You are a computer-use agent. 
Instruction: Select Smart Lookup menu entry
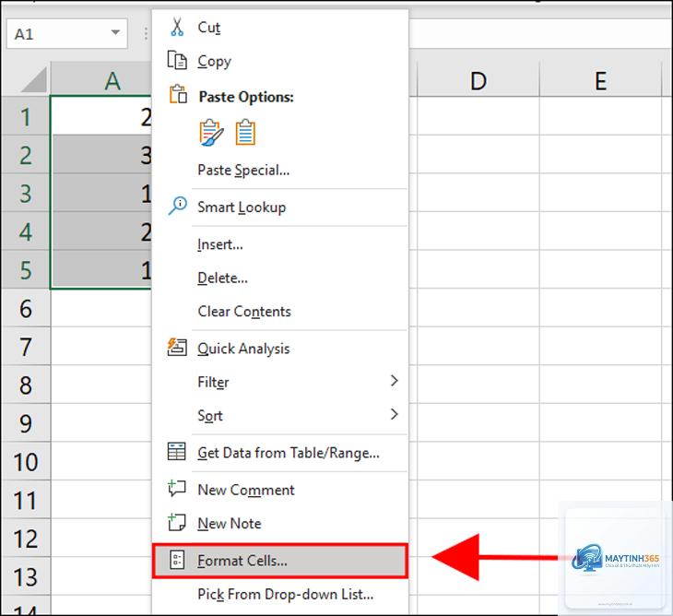click(x=279, y=207)
